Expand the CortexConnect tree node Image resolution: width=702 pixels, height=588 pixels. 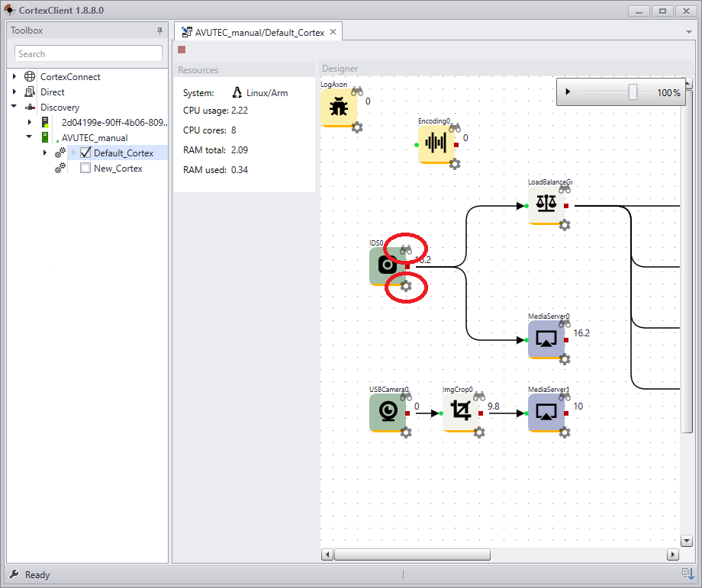[x=14, y=76]
